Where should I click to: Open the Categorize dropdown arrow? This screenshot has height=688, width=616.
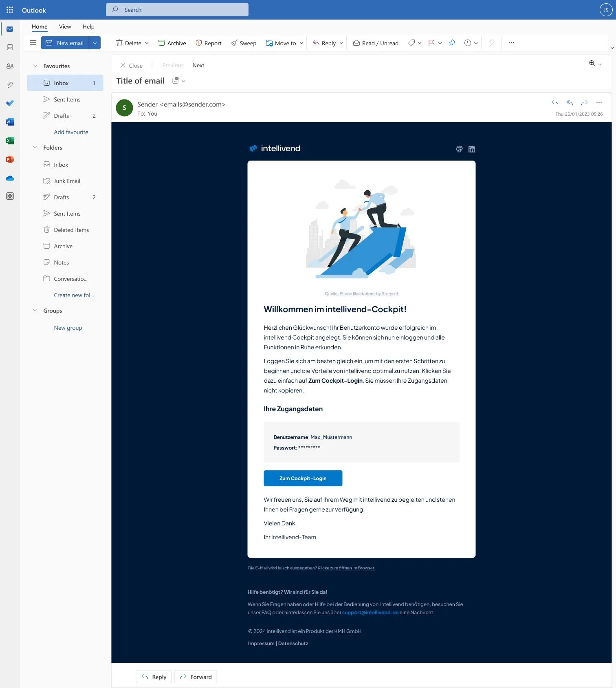[420, 43]
